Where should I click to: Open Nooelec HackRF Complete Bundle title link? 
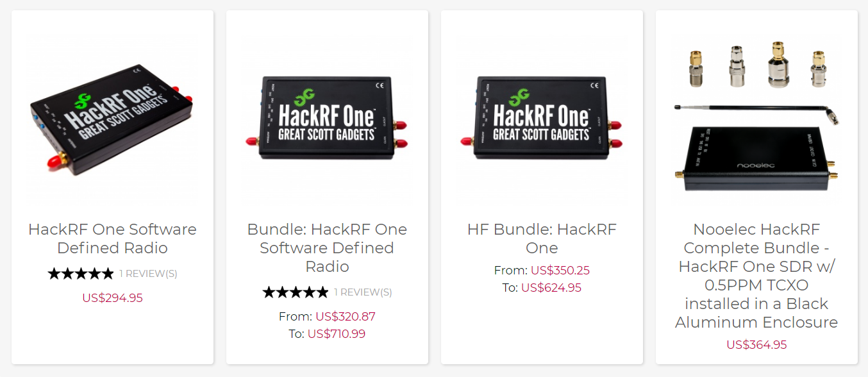[756, 276]
